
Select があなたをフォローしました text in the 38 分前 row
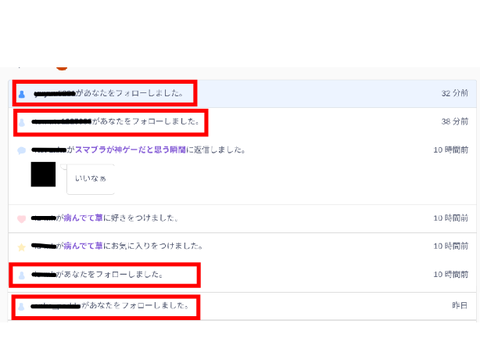pos(146,121)
